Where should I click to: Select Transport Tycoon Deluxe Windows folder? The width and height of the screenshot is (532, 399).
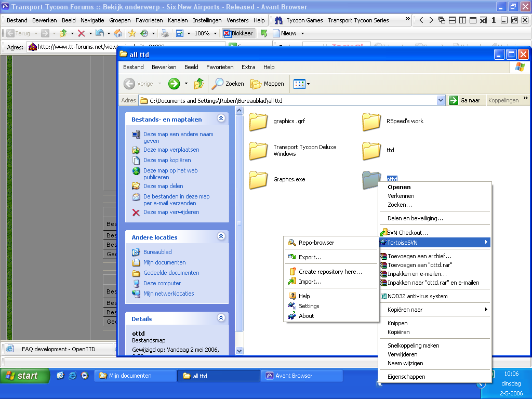click(x=258, y=151)
